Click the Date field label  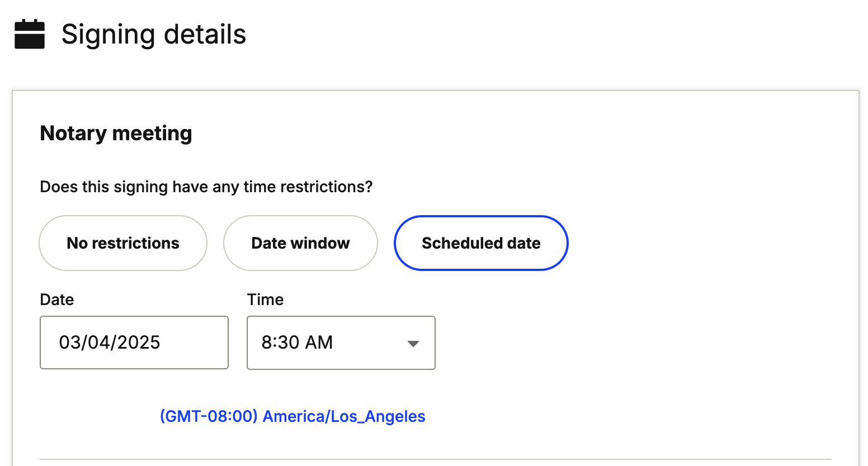pos(57,299)
